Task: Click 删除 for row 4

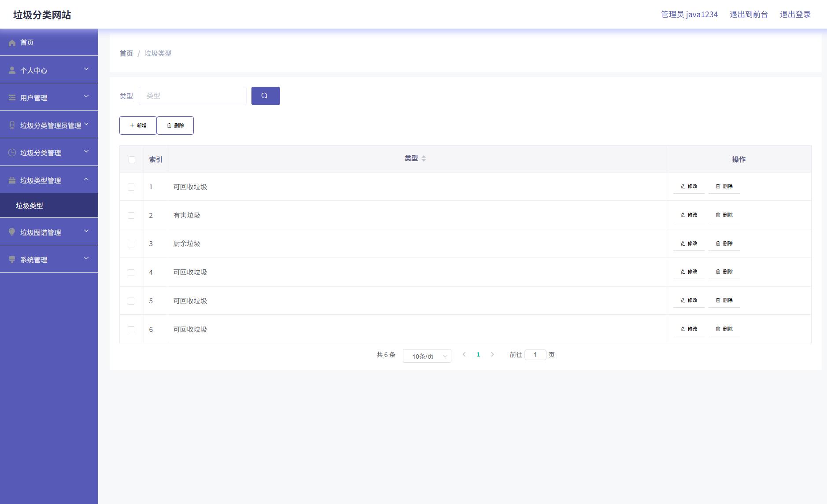Action: pos(724,272)
